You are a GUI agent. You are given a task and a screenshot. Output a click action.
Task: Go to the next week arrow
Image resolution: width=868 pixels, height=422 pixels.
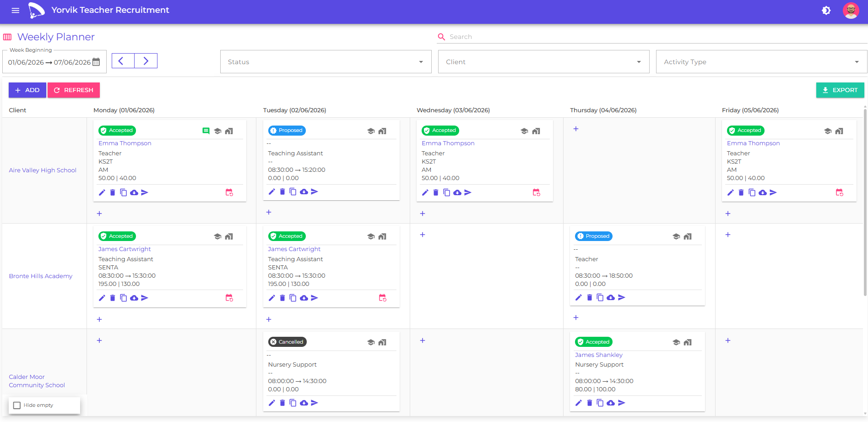146,61
